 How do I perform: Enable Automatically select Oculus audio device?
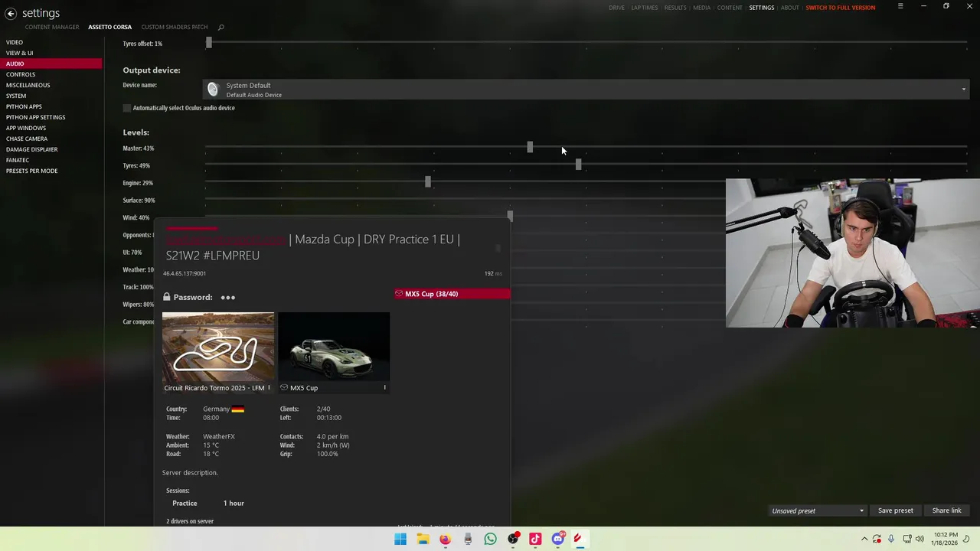pos(127,108)
